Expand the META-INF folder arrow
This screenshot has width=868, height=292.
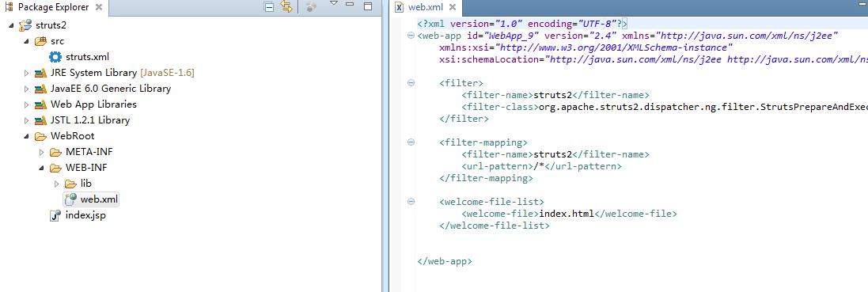pyautogui.click(x=41, y=152)
